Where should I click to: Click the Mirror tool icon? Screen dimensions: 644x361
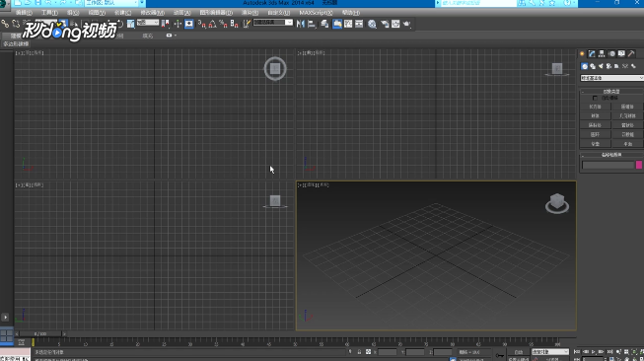(301, 24)
